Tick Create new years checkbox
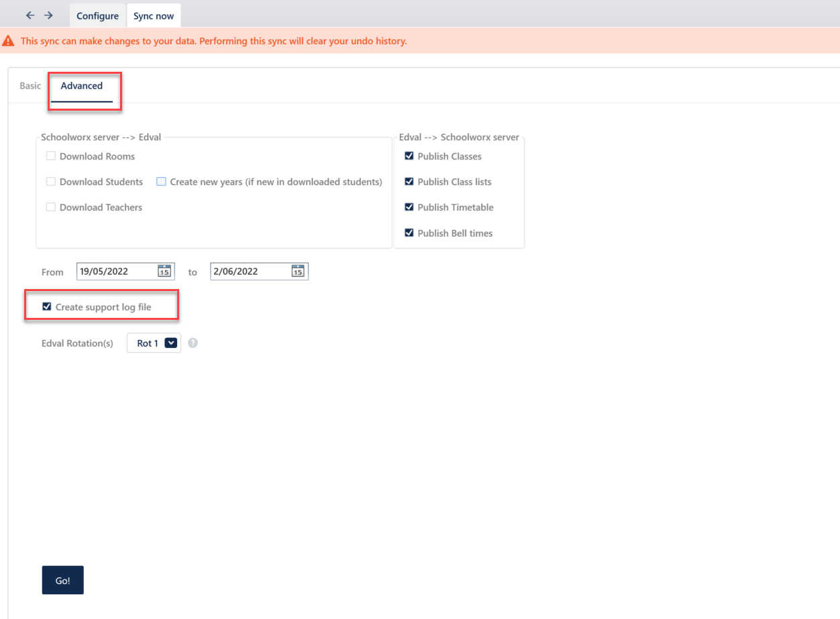 coord(161,182)
